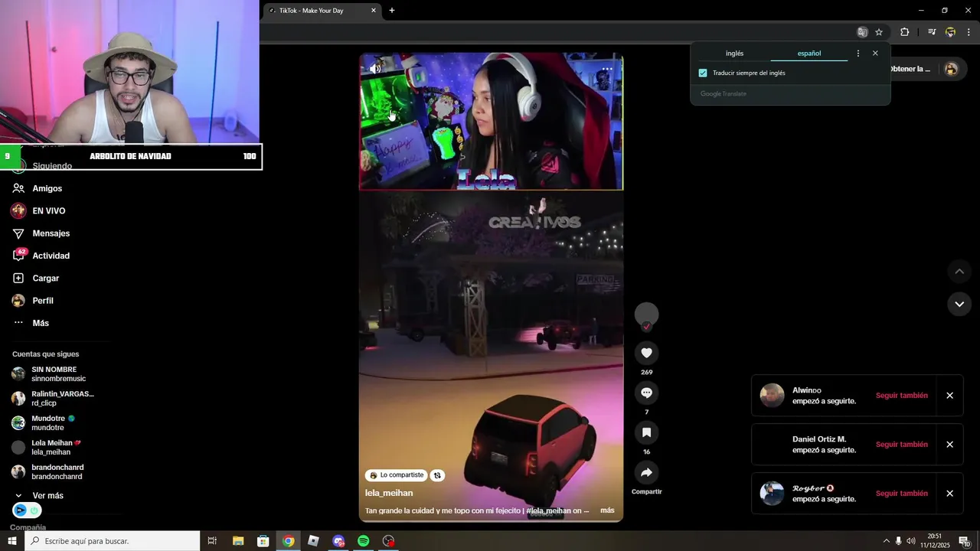Viewport: 980px width, 551px height.
Task: Open Chrome extensions puzzle icon
Action: pos(905,32)
